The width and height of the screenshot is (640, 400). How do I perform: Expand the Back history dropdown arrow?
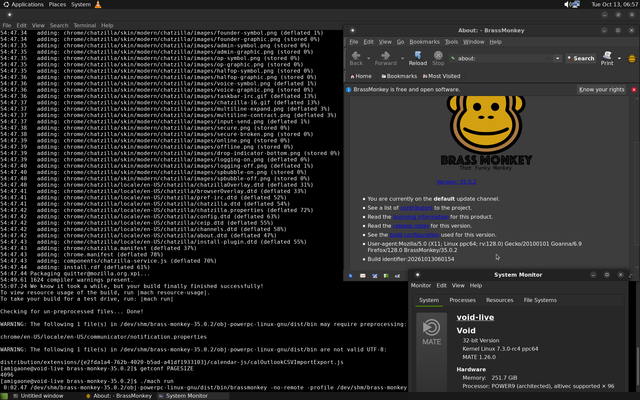tap(369, 58)
